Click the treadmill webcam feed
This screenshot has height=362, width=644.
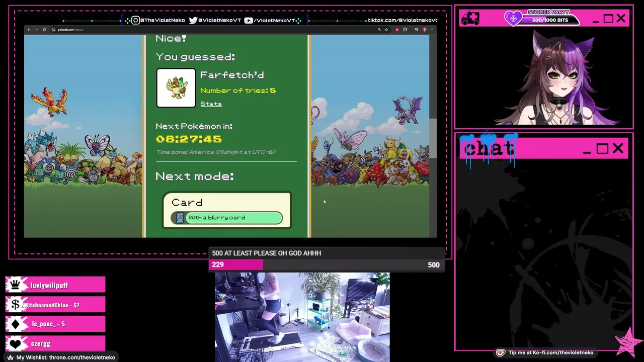coord(302,317)
